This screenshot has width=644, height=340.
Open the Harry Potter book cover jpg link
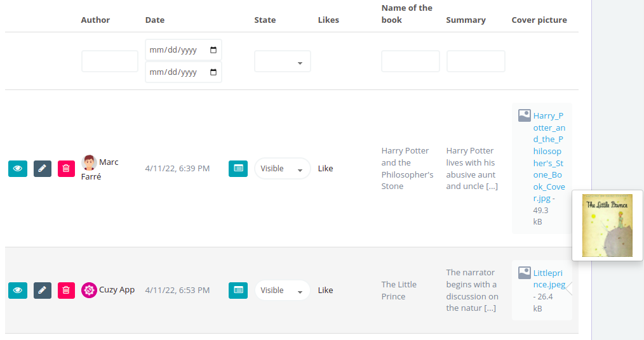(x=549, y=157)
